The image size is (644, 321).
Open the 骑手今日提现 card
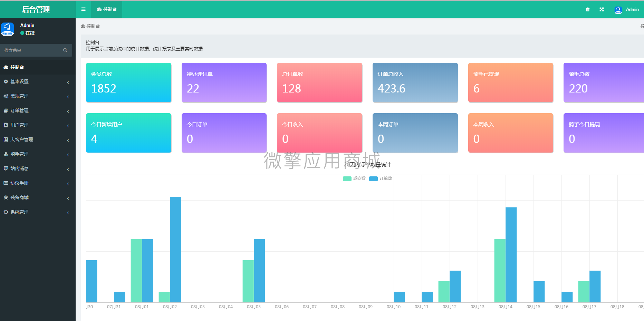tap(604, 133)
